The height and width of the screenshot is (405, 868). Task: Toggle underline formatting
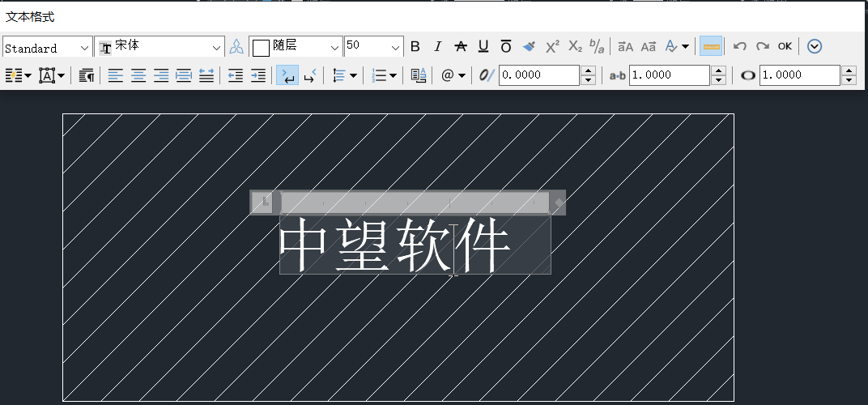point(483,47)
